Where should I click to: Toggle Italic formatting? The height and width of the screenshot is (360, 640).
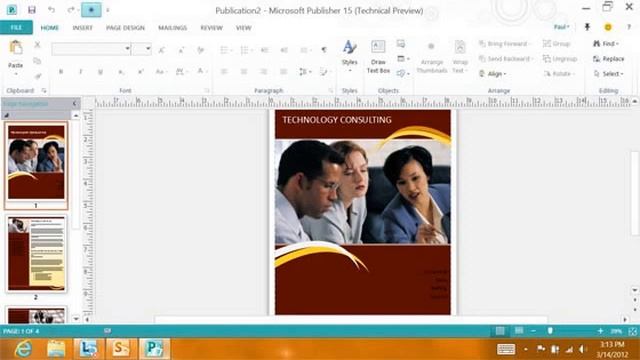click(81, 72)
